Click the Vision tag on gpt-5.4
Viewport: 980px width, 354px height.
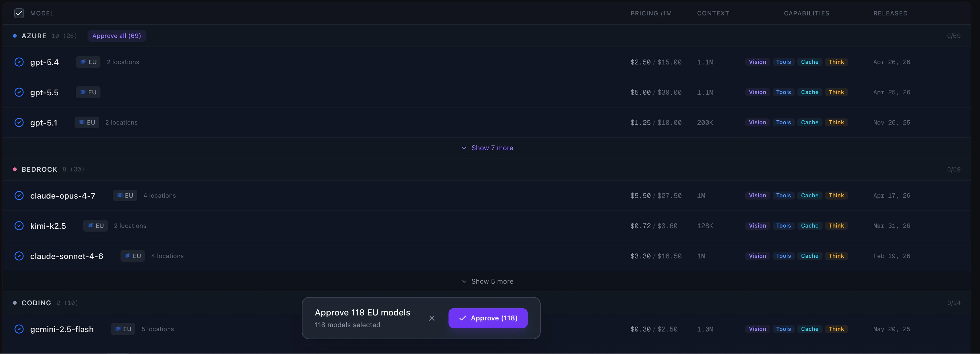pos(757,62)
